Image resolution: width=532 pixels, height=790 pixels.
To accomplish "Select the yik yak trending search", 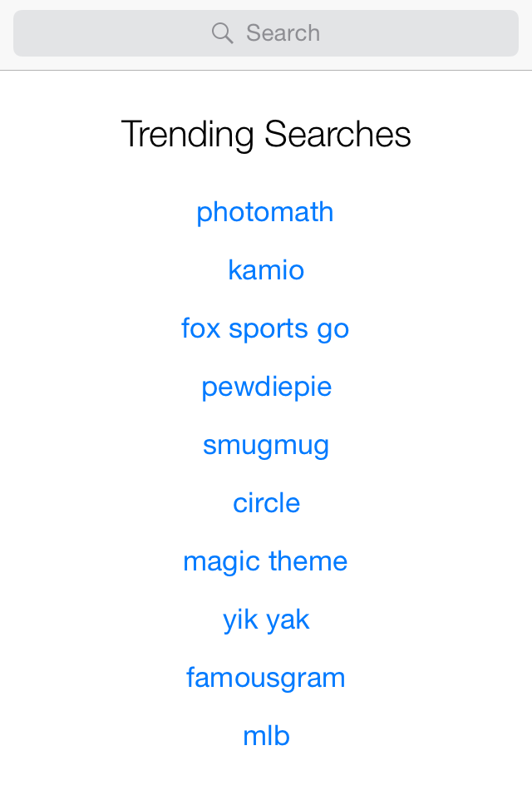I will click(266, 620).
